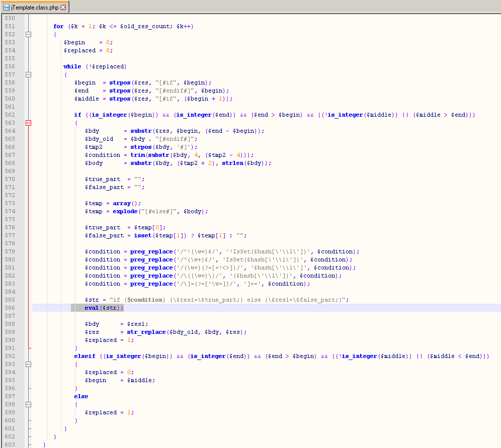Screen dimensions: 501x448
Task: Click the array() call on line 573
Action: pyautogui.click(x=123, y=203)
